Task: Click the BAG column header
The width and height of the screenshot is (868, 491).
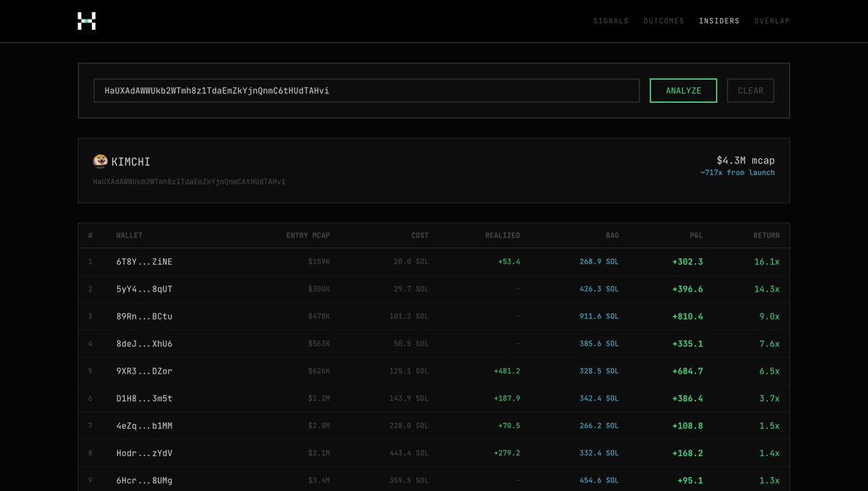Action: pos(612,236)
